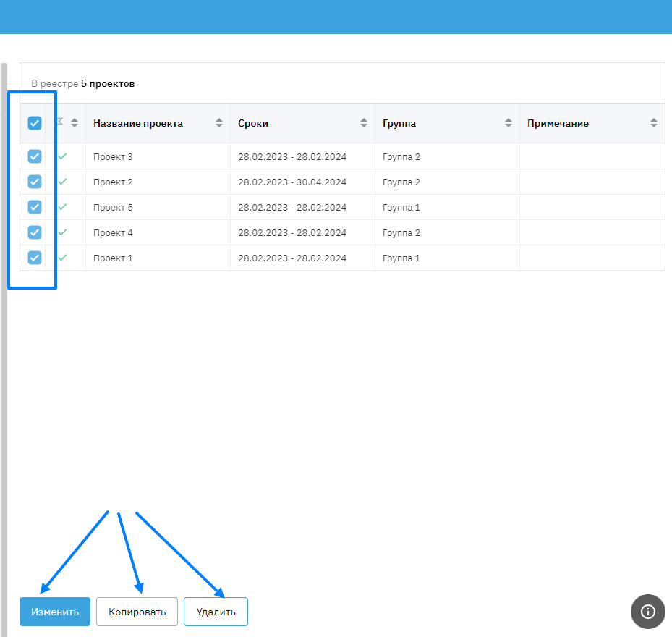672x637 pixels.
Task: Click green status checkmark for Проект 1
Action: point(62,258)
